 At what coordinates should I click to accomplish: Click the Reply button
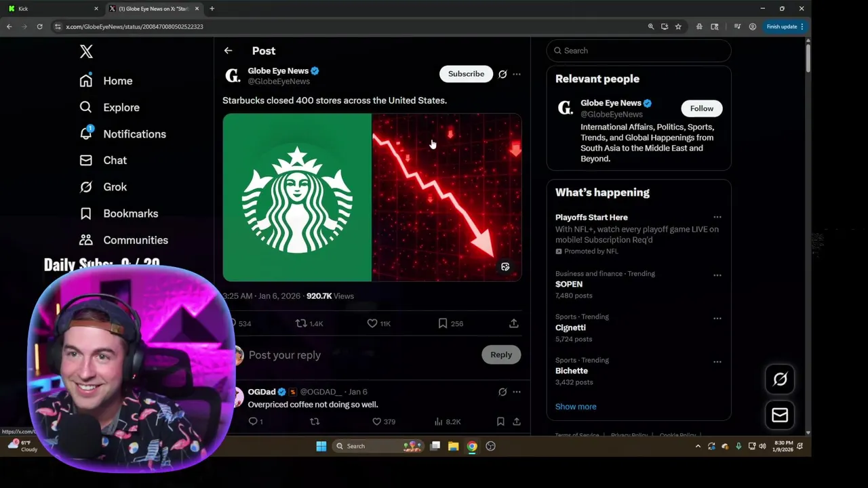click(501, 354)
